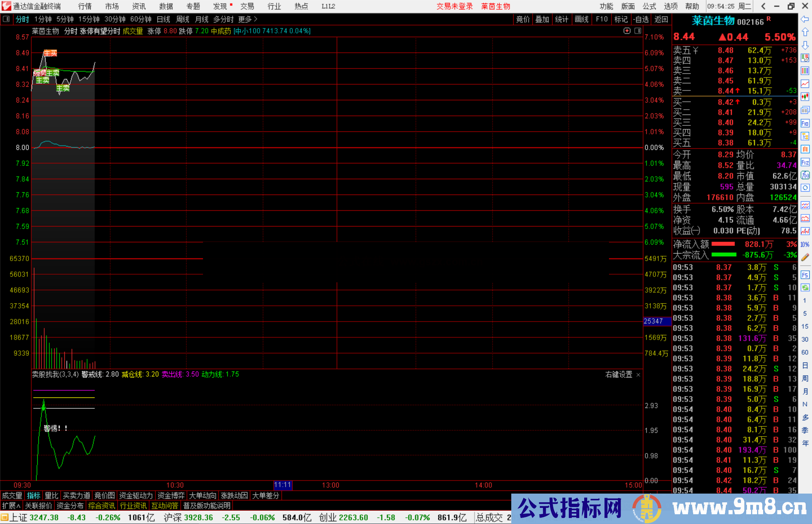Open the F10 info sidebar icon
This screenshot has width=812, height=524.
(805, 124)
